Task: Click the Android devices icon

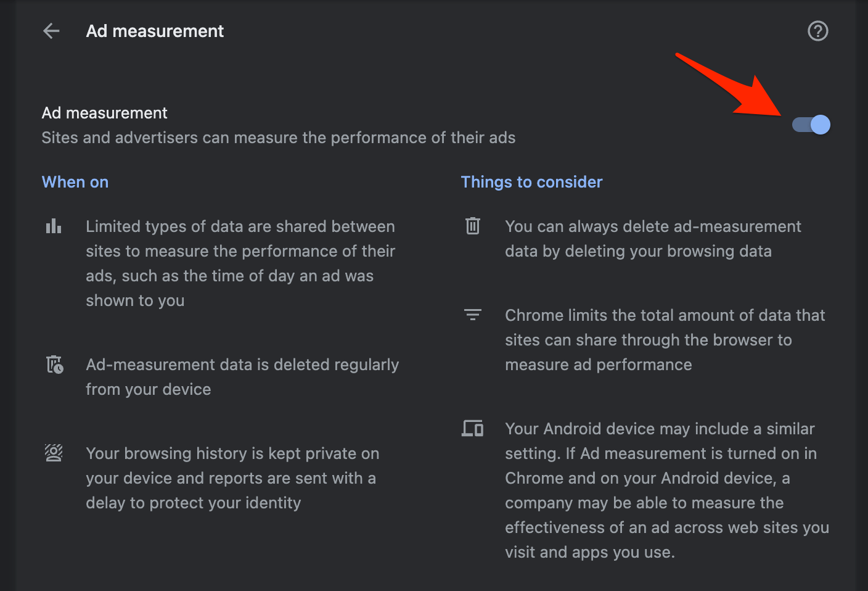Action: point(473,428)
